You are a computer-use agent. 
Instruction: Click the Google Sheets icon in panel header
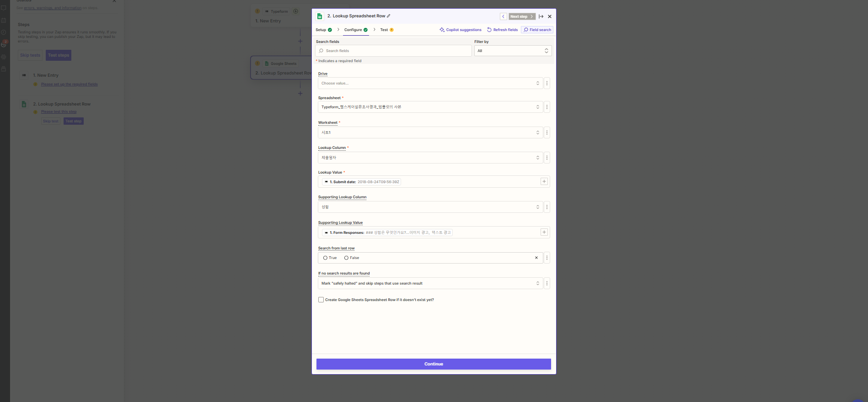[x=320, y=16]
